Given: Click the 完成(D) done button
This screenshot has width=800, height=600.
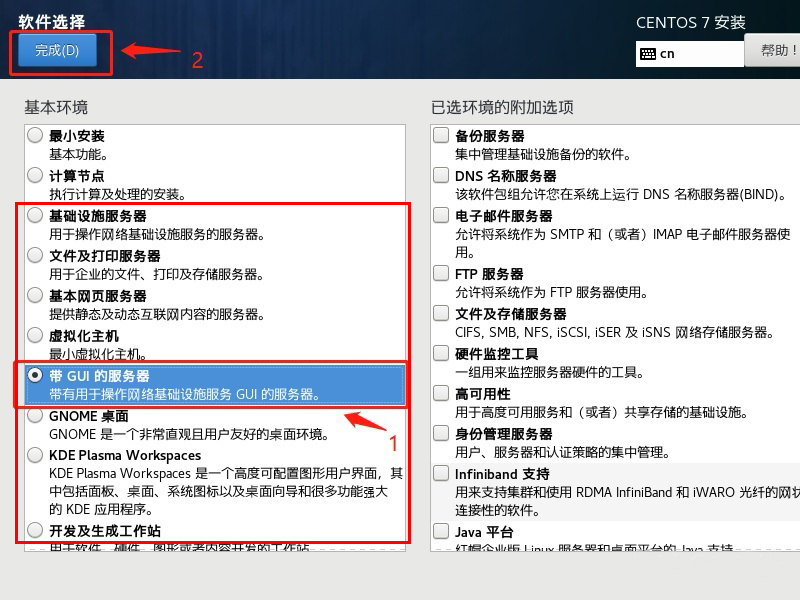Looking at the screenshot, I should point(57,51).
